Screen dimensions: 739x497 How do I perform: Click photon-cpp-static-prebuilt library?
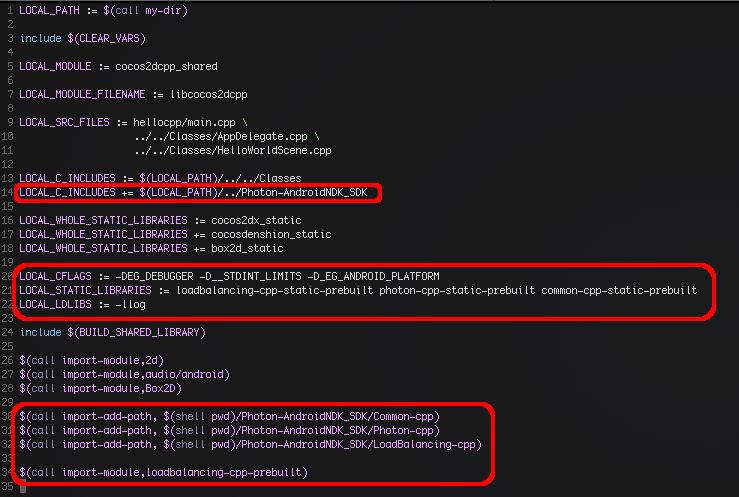[x=457, y=290]
